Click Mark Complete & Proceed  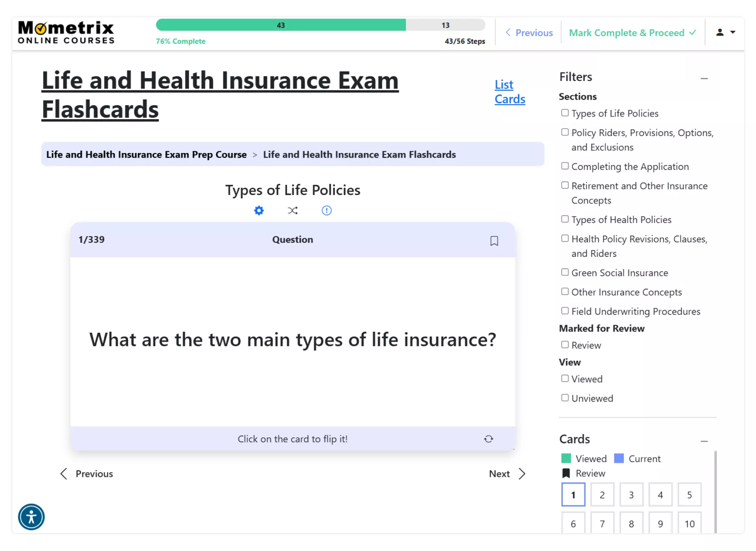(632, 33)
